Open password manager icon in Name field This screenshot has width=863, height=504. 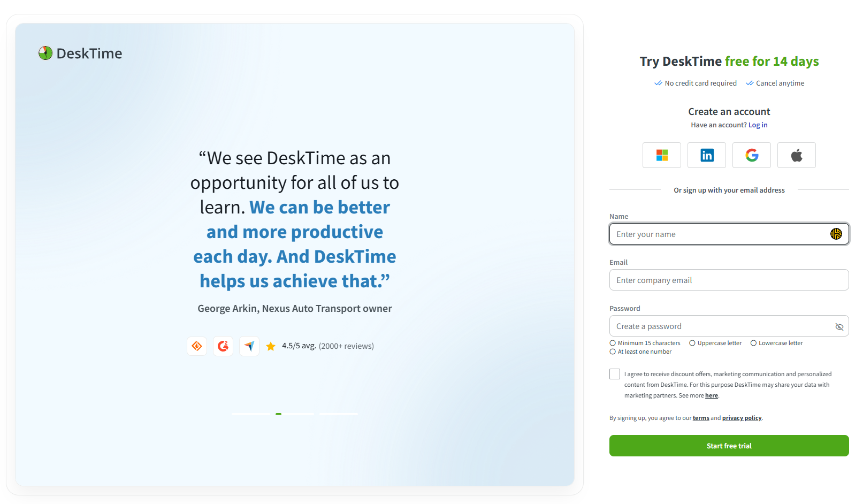click(x=836, y=234)
